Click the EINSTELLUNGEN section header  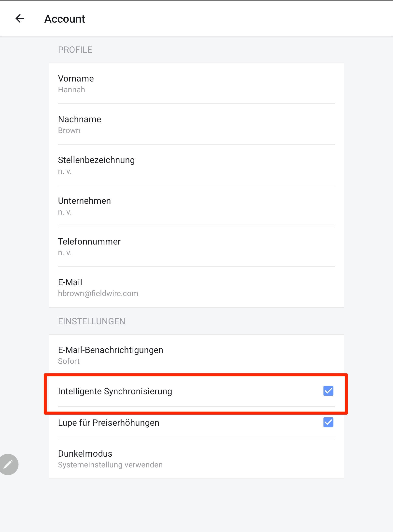point(92,321)
